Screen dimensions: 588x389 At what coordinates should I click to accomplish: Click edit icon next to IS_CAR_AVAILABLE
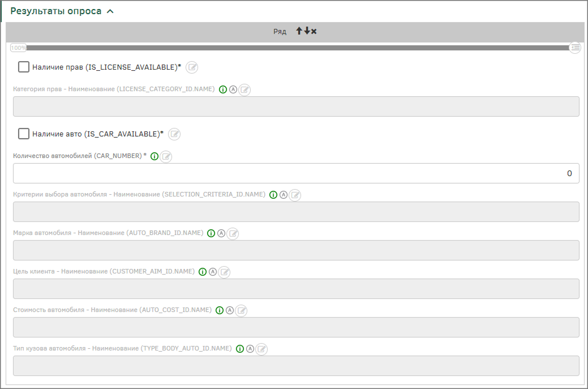pos(175,134)
